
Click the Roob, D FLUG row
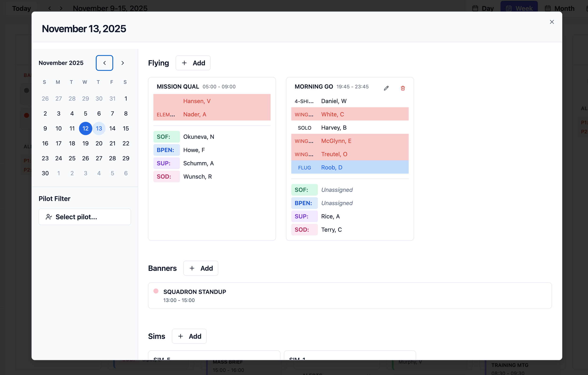[350, 167]
